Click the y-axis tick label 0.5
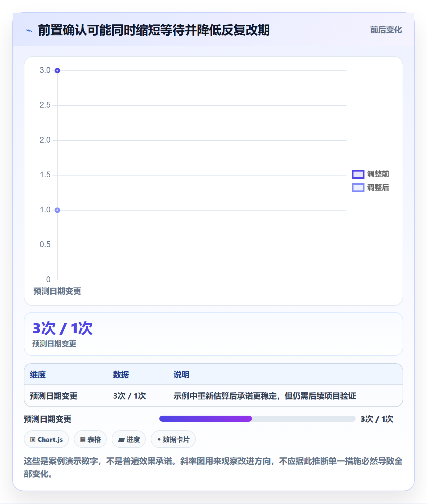This screenshot has height=504, width=427. click(45, 245)
